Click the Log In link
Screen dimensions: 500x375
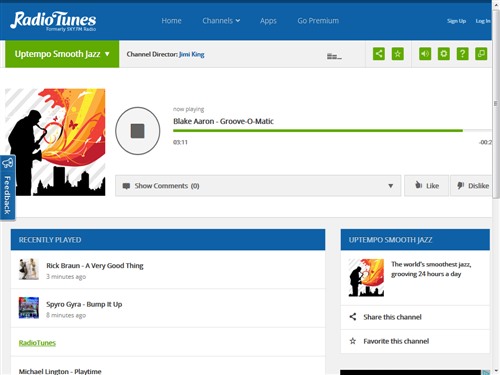pyautogui.click(x=483, y=21)
